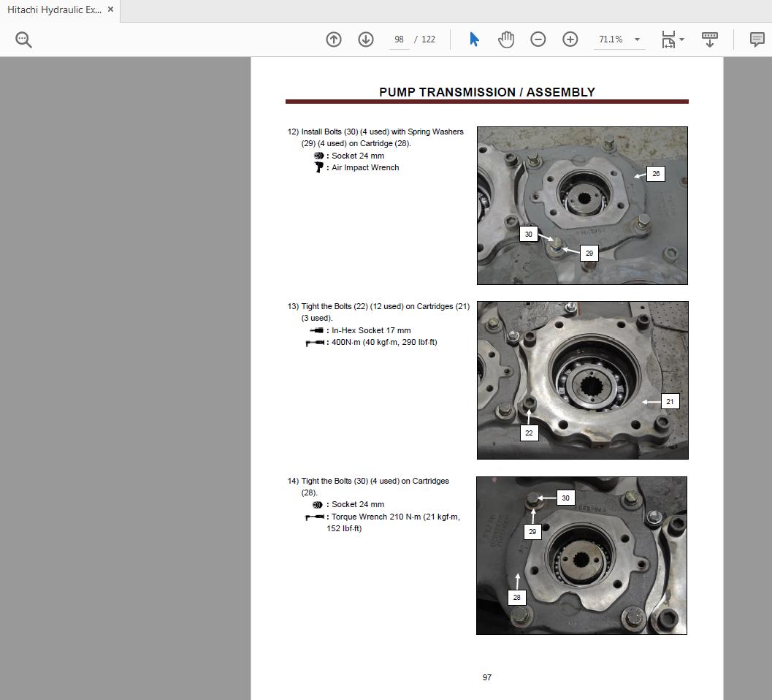Select the Hitachi Hydraulic Ex... document tab
The image size is (772, 700).
pos(54,9)
